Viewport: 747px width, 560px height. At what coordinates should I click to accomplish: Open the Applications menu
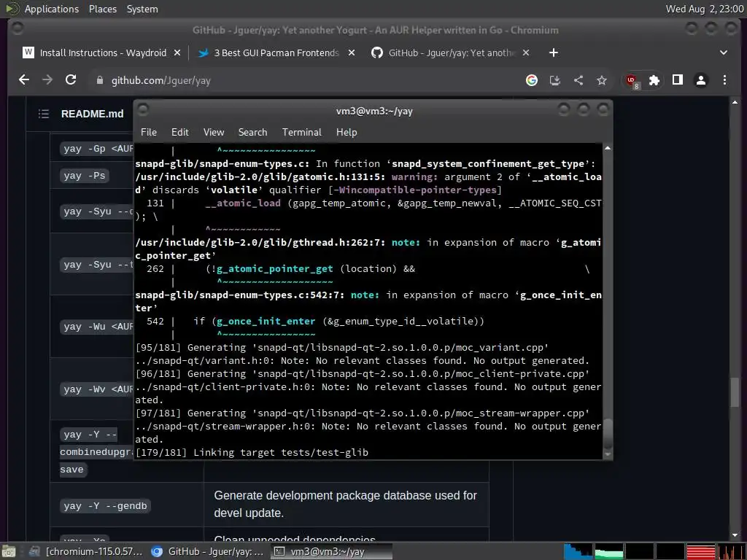tap(52, 9)
